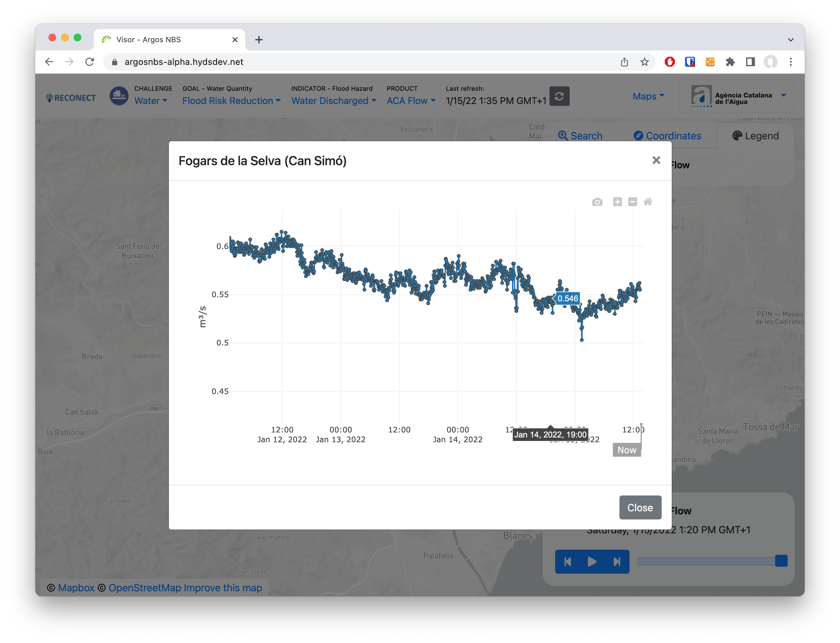840x643 pixels.
Task: Zoom out of the chart with the minus icon
Action: point(632,202)
